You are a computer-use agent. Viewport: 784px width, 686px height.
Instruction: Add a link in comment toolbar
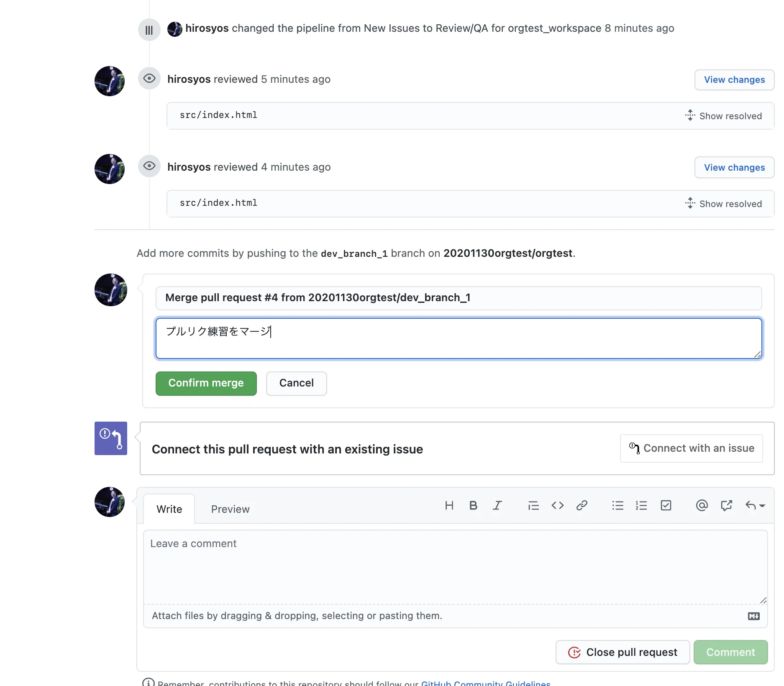[582, 506]
